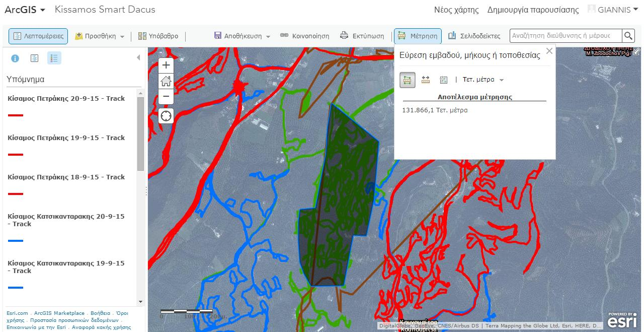Click red swatch under Πετράκης 20-9-15
Image resolution: width=644 pixels, height=332 pixels.
16,115
